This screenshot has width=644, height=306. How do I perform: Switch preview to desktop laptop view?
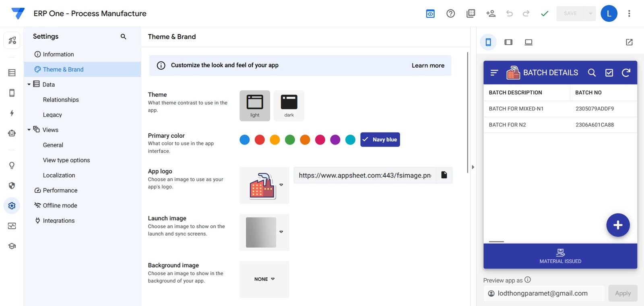[x=528, y=42]
